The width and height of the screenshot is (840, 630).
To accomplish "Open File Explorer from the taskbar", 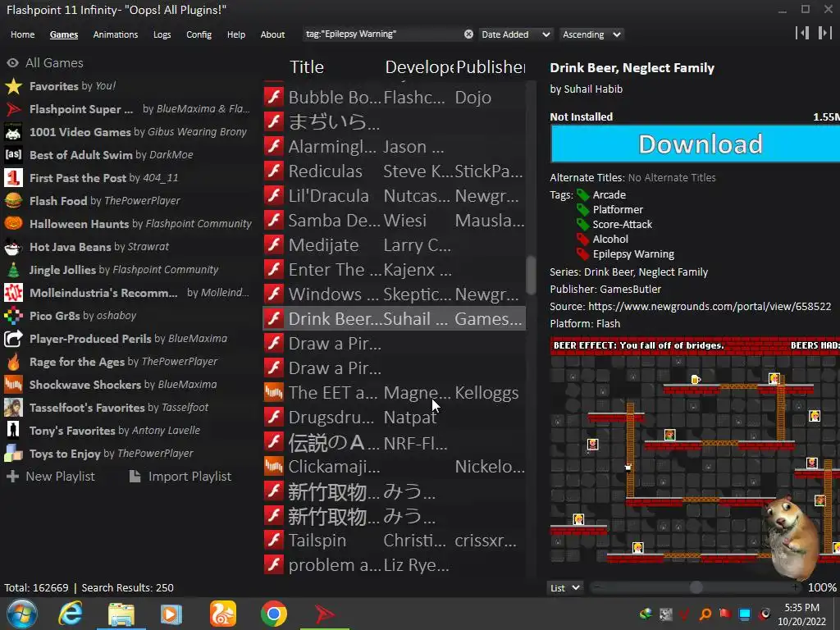I will [x=121, y=614].
